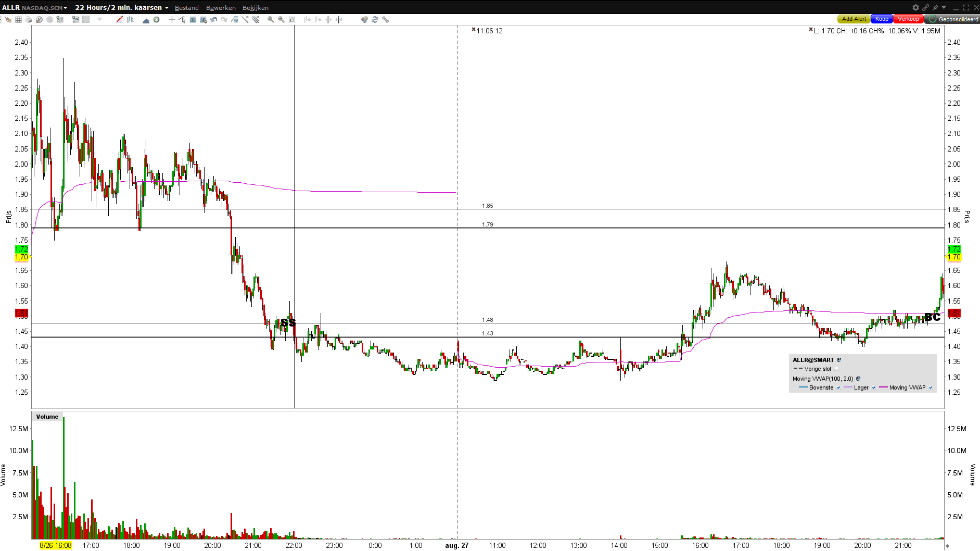The width and height of the screenshot is (980, 551).
Task: Click the 1.48 horizontal price line label
Action: (488, 320)
